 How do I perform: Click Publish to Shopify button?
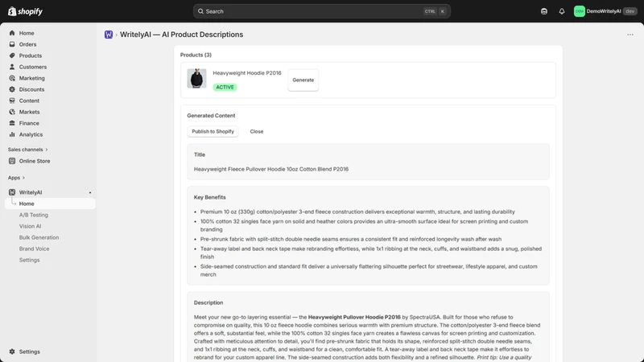coord(213,131)
